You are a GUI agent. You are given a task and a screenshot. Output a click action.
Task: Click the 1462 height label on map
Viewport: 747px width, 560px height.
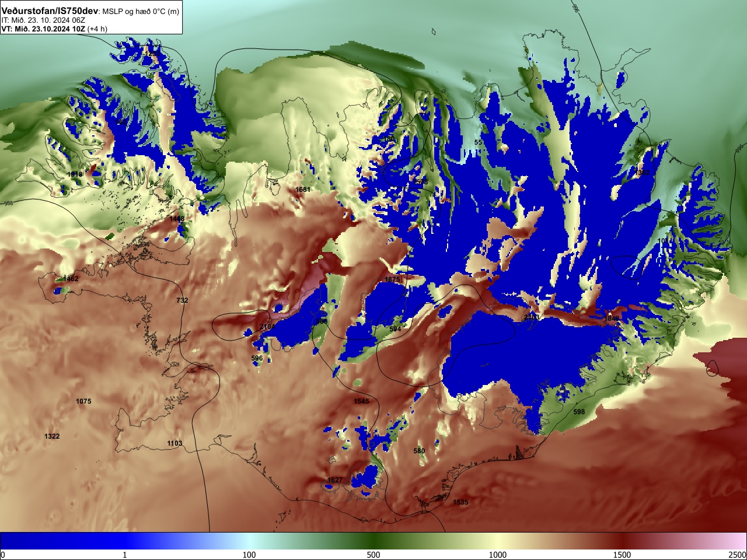pos(71,279)
